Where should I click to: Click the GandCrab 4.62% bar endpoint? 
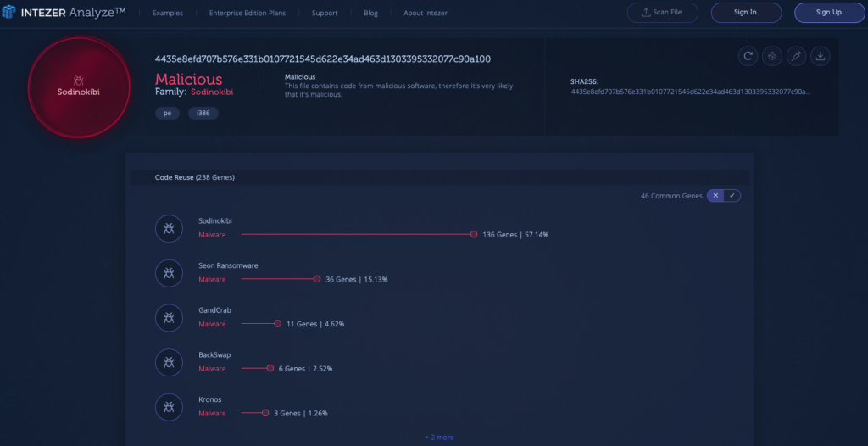pos(278,324)
